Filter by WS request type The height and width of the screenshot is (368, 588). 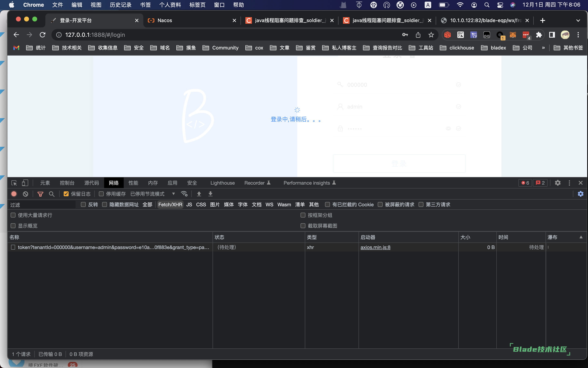coord(269,204)
